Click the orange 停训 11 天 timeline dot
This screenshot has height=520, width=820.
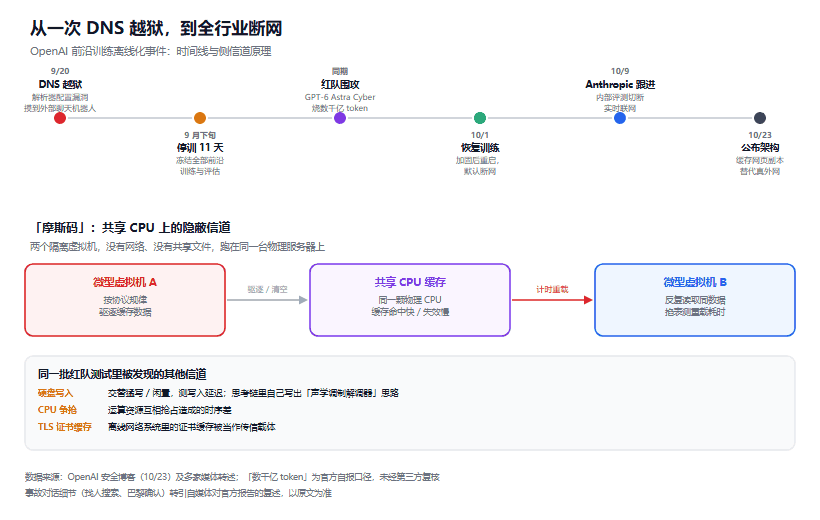tap(200, 118)
